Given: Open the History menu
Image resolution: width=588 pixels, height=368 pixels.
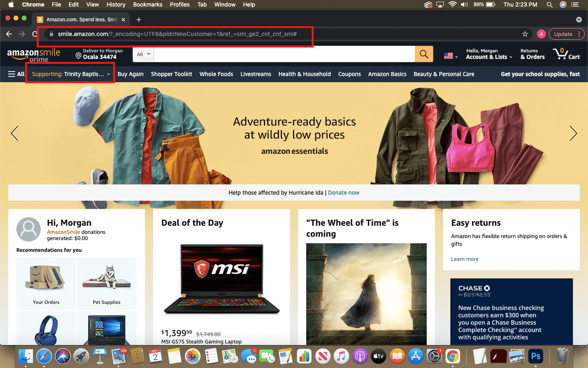Looking at the screenshot, I should point(116,5).
